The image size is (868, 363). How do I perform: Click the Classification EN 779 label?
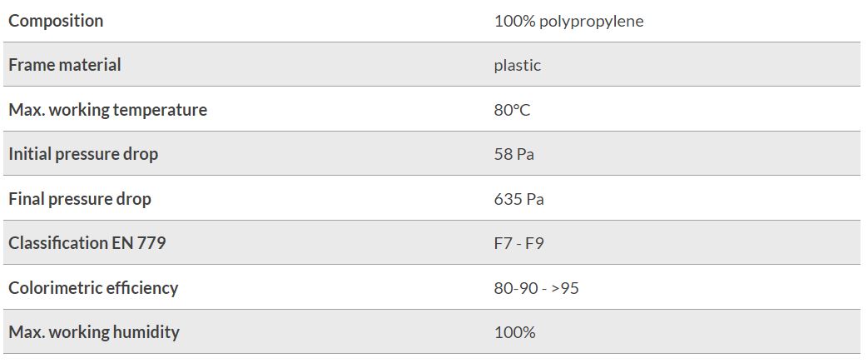(x=87, y=243)
